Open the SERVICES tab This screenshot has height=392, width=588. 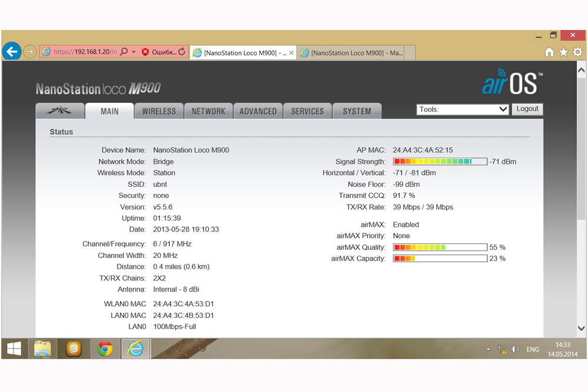pos(308,111)
